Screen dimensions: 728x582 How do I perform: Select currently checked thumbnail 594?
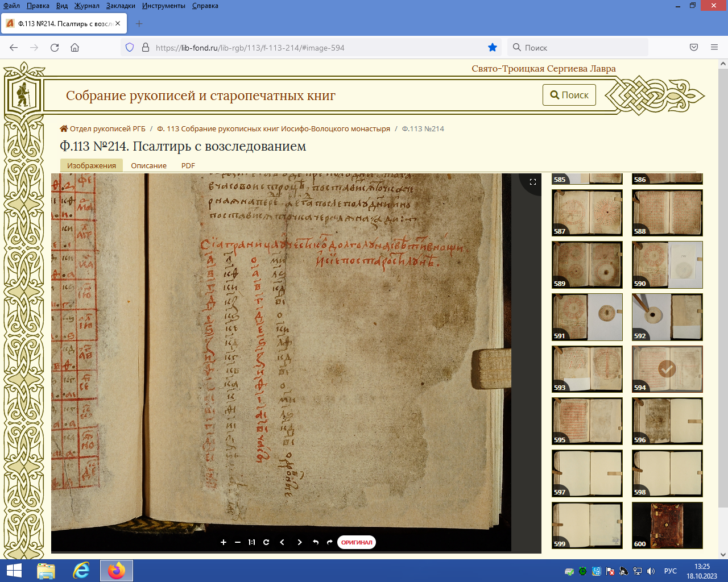[x=667, y=369]
